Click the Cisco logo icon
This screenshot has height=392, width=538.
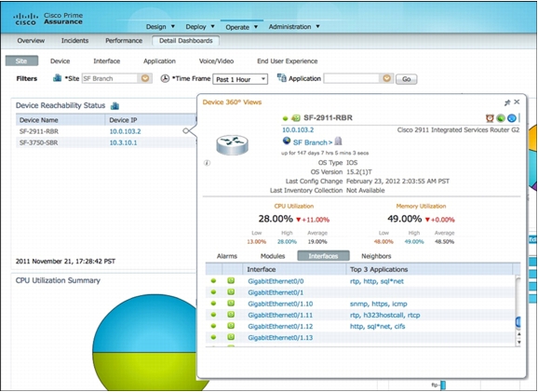click(25, 19)
